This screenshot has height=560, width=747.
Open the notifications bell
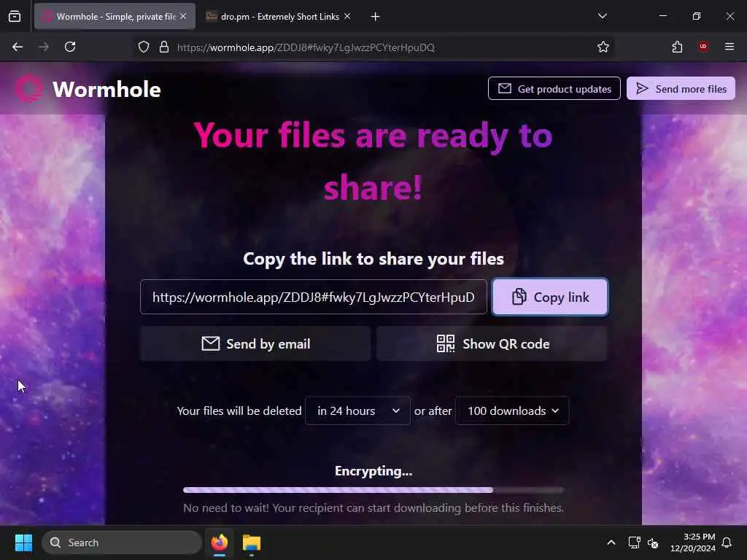[x=727, y=542]
